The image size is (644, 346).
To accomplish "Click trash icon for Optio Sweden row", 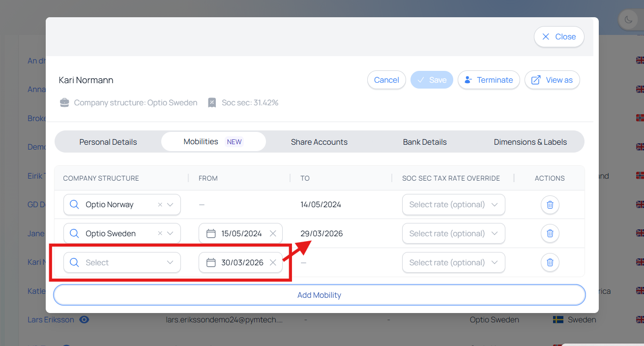I will [x=550, y=234].
